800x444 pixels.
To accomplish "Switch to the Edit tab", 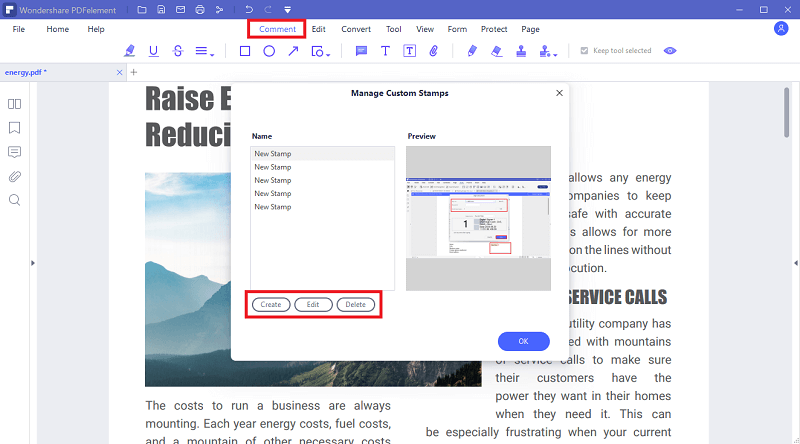I will point(318,29).
